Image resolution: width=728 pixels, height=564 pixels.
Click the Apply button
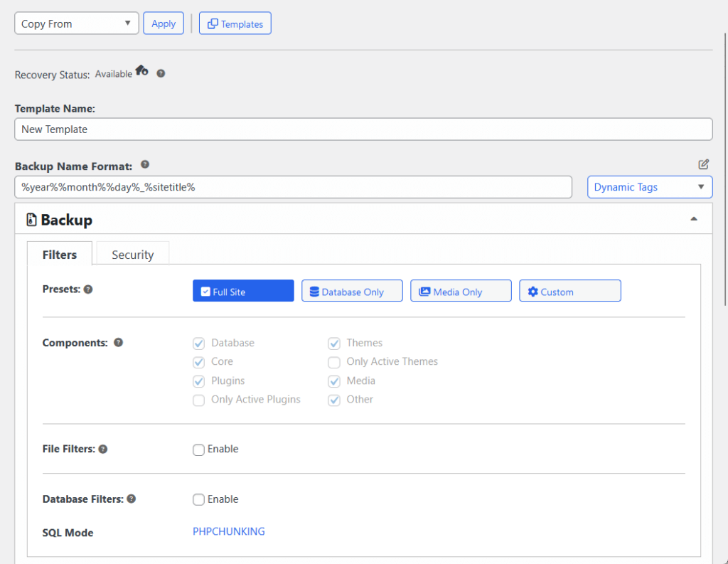pos(164,23)
